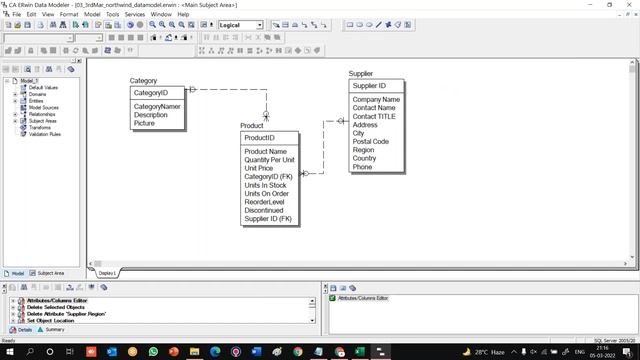
Task: Open the Tools menu
Action: click(113, 14)
